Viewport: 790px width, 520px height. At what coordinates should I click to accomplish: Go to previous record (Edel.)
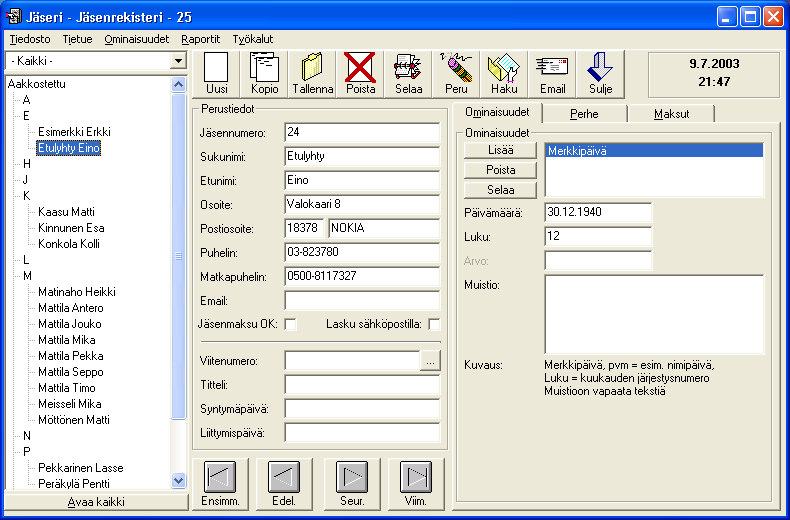coord(284,484)
